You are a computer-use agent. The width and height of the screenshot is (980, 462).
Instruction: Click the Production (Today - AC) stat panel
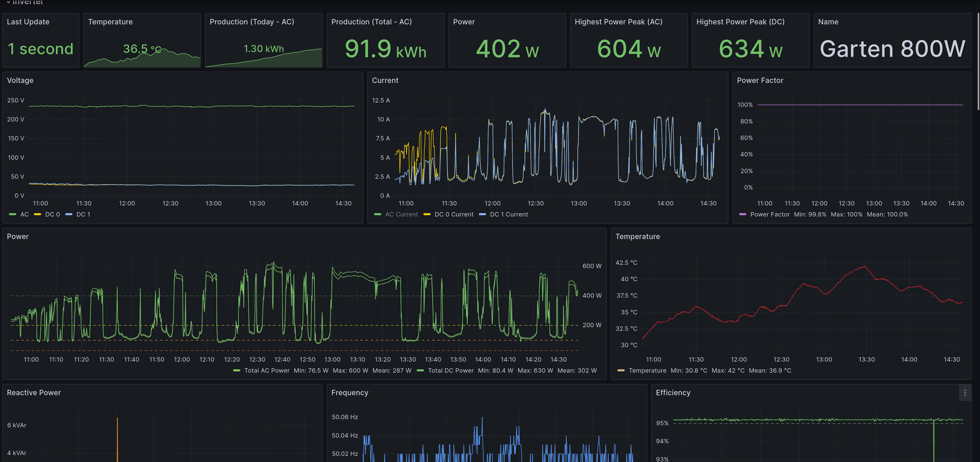click(263, 40)
